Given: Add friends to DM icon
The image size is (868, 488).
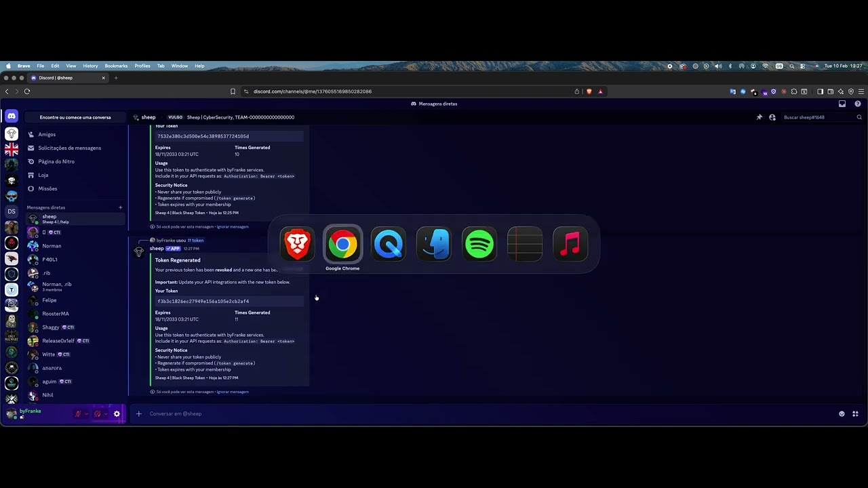Looking at the screenshot, I should click(772, 117).
